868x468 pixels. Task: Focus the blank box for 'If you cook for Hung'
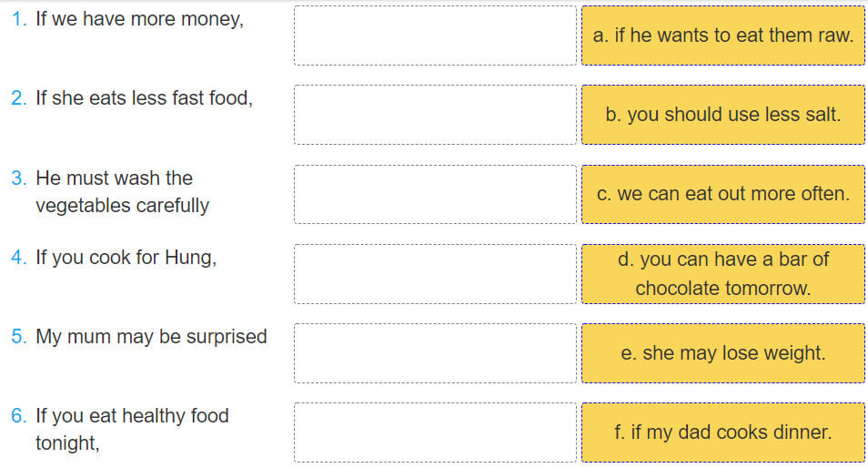pyautogui.click(x=435, y=273)
